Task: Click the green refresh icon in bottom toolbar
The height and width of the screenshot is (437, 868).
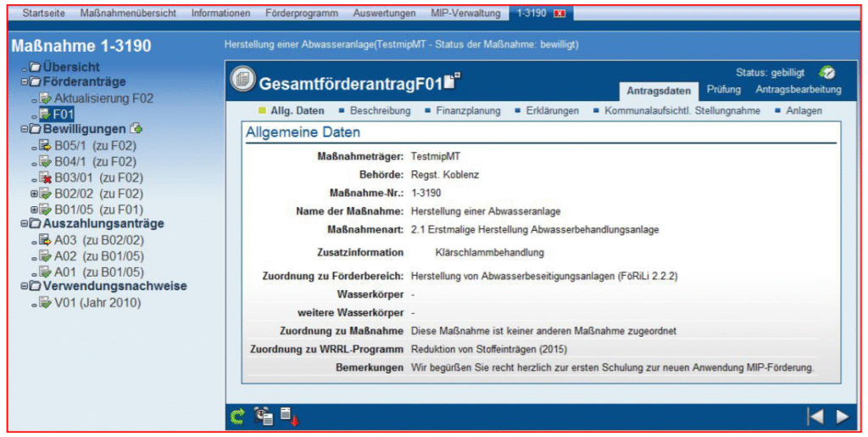Action: (x=238, y=416)
